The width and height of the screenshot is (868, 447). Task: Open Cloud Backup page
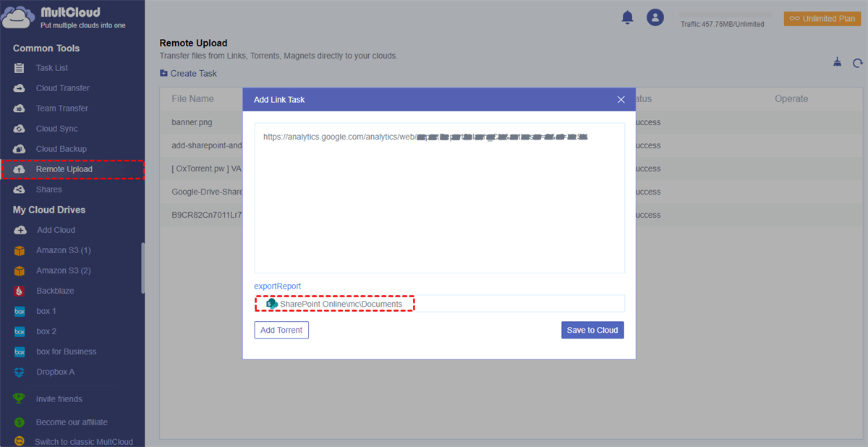point(61,149)
